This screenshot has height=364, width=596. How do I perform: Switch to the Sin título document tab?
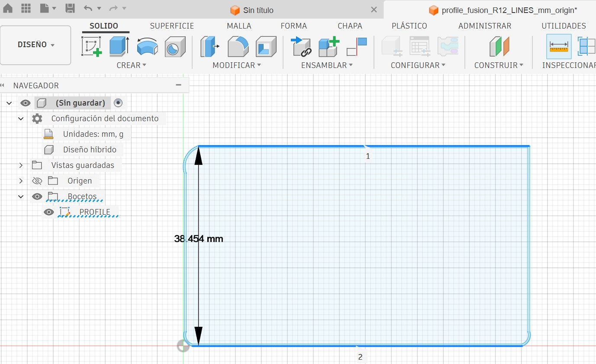[x=258, y=10]
